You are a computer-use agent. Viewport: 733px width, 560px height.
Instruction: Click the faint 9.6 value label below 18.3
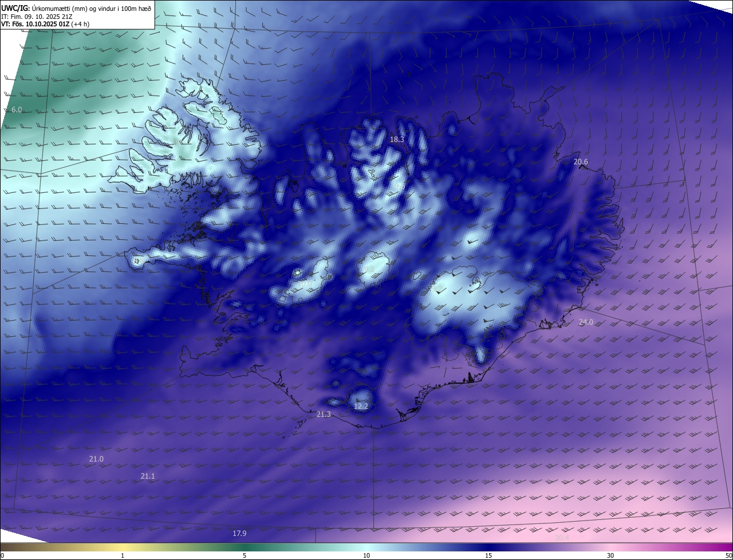399,186
